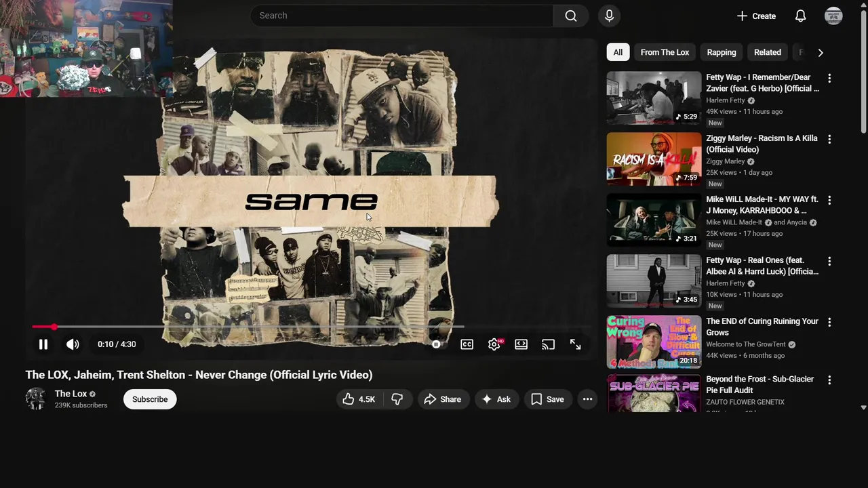Open the Create menu

point(756,16)
